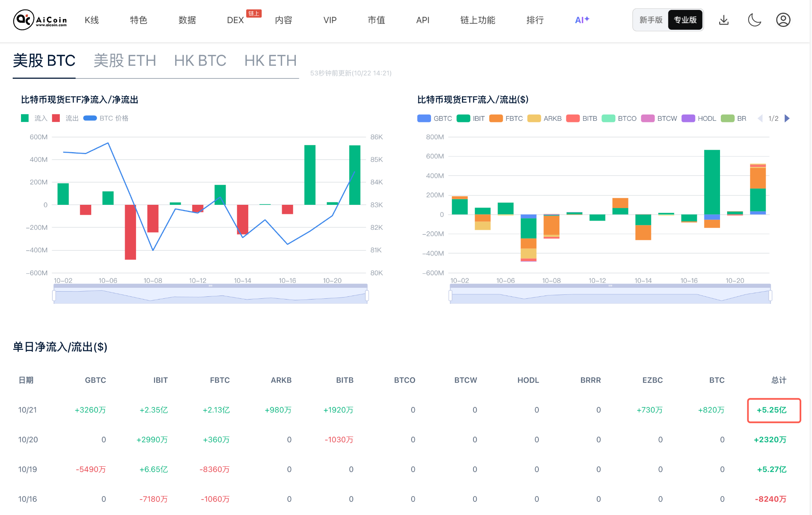The height and width of the screenshot is (515, 812).
Task: Click the 日期 column header
Action: point(26,380)
